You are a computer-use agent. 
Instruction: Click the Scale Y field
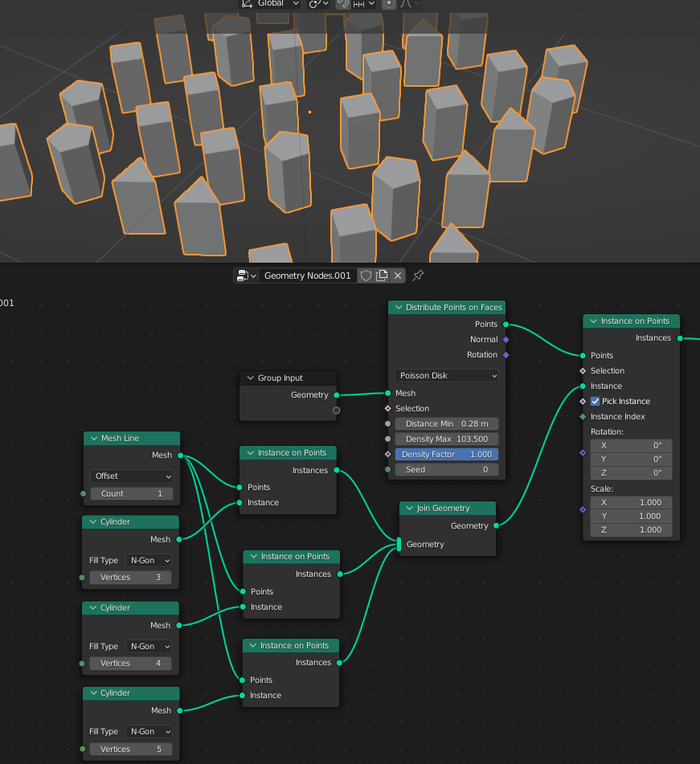coord(631,516)
